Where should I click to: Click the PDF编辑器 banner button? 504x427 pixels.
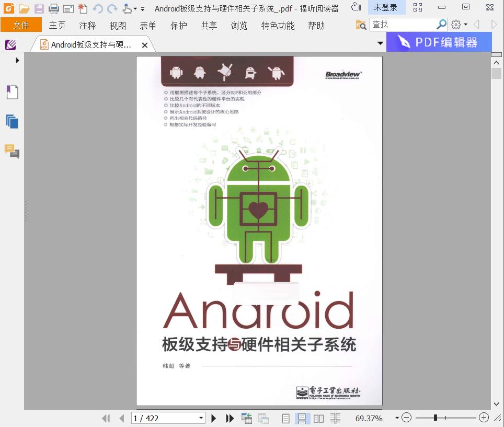tap(439, 42)
